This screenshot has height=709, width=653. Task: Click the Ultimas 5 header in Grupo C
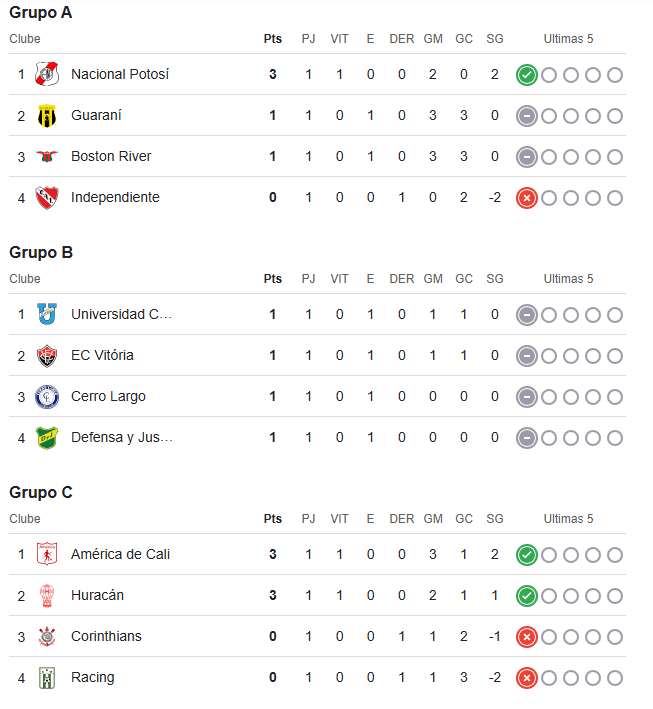(x=568, y=519)
